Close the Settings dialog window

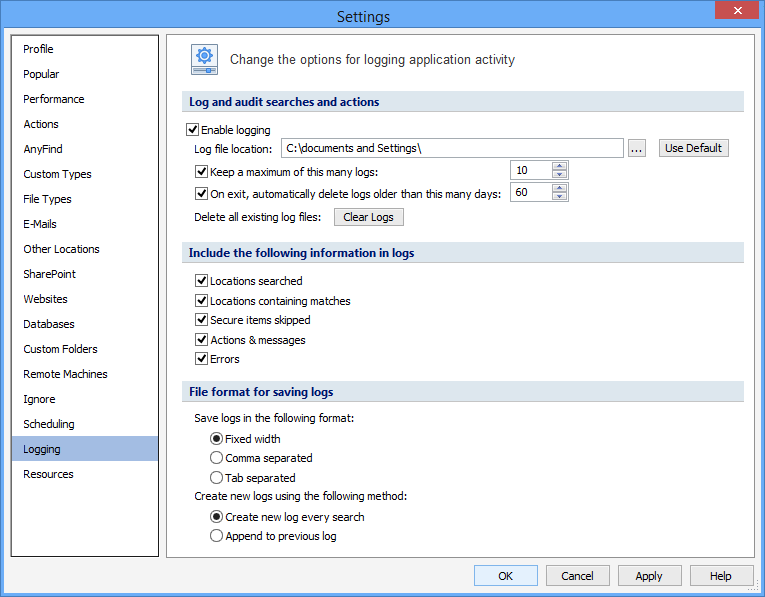tap(736, 11)
